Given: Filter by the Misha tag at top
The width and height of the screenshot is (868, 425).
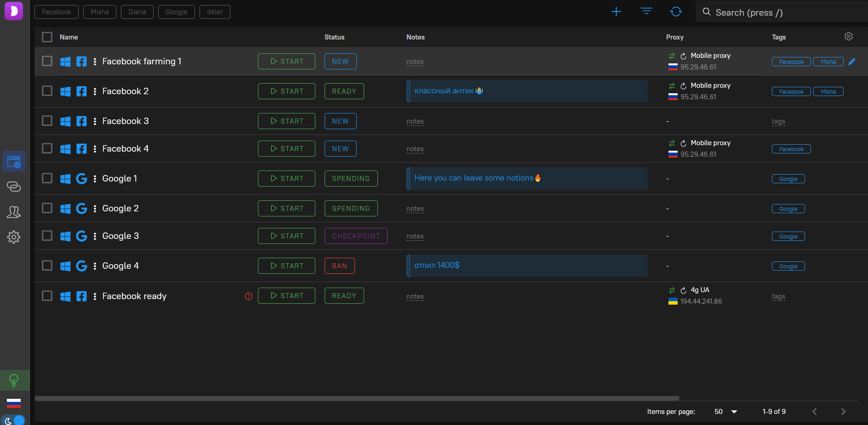Looking at the screenshot, I should point(100,12).
